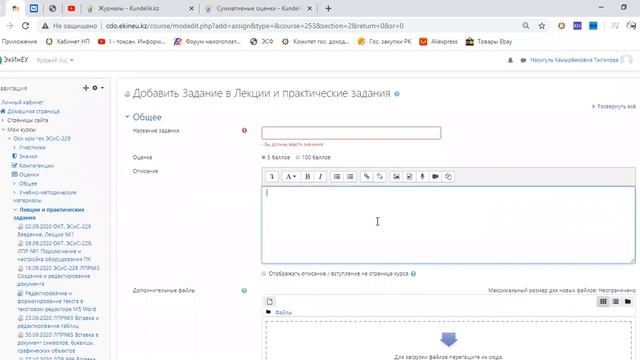
Task: Open Личный кабинет link
Action: pyautogui.click(x=22, y=102)
